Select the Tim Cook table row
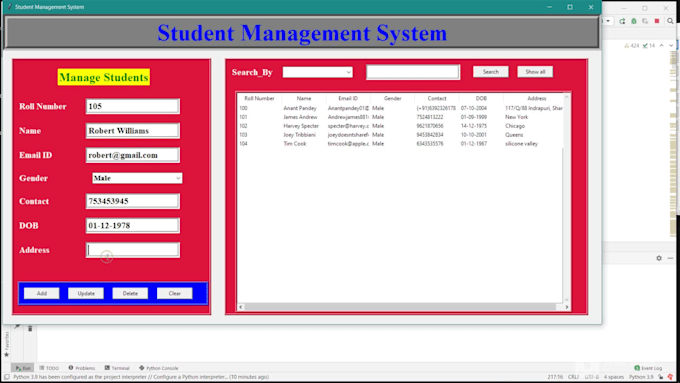This screenshot has height=383, width=680. (x=400, y=144)
